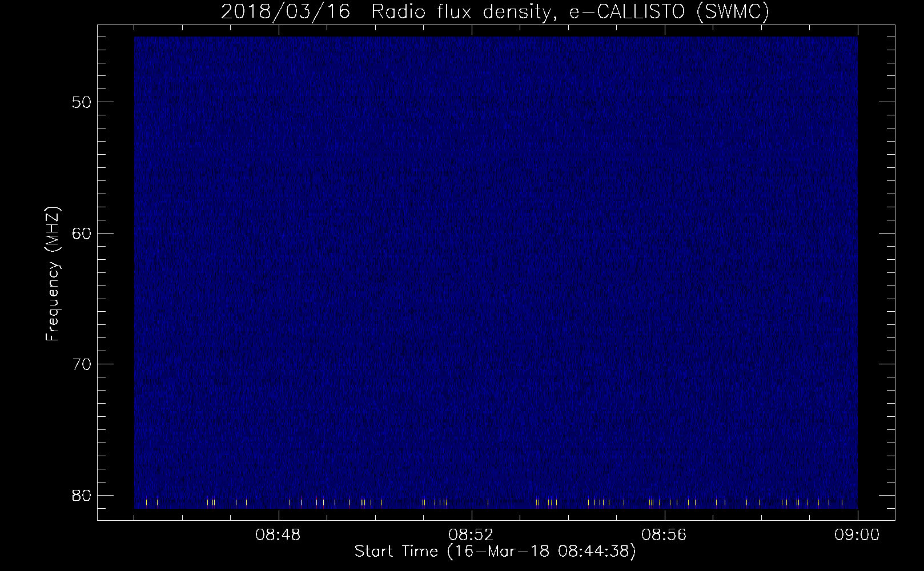Click the 50 MHz frequency tick label
Screen dimensions: 924x571
click(81, 102)
